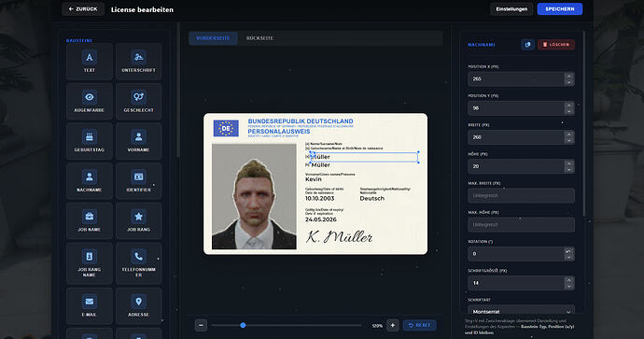Increment Höhe stepper
Screen dimensions: 644x339
[x=568, y=163]
